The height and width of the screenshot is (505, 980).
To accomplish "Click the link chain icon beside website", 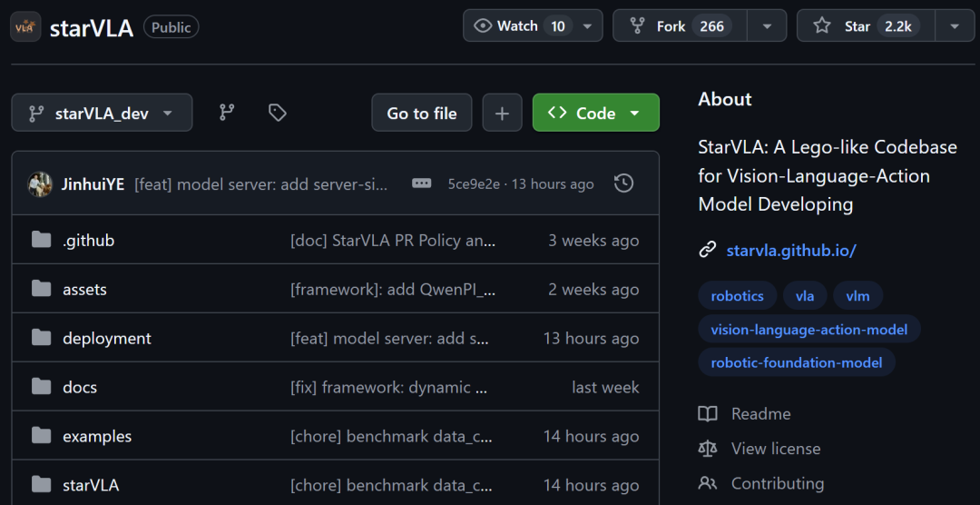I will [x=707, y=251].
